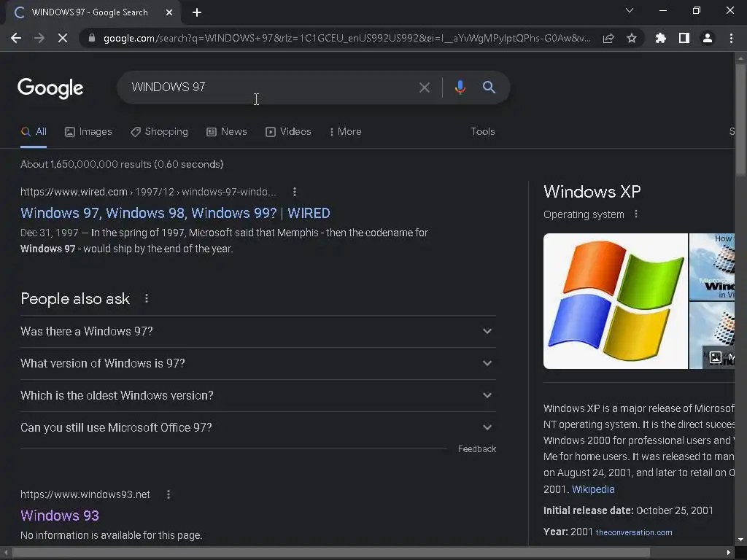Open Chrome profile menu
The image size is (747, 560).
pos(708,38)
